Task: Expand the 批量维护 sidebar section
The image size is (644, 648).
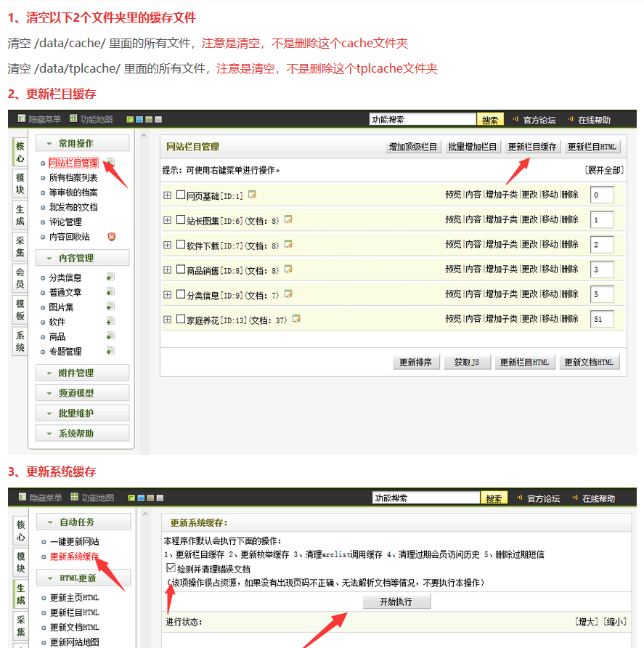Action: click(82, 413)
